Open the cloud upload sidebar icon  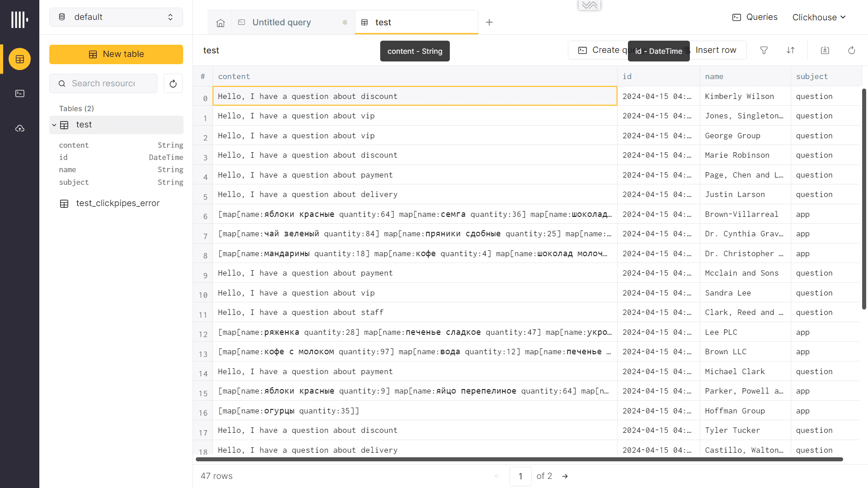(x=19, y=129)
